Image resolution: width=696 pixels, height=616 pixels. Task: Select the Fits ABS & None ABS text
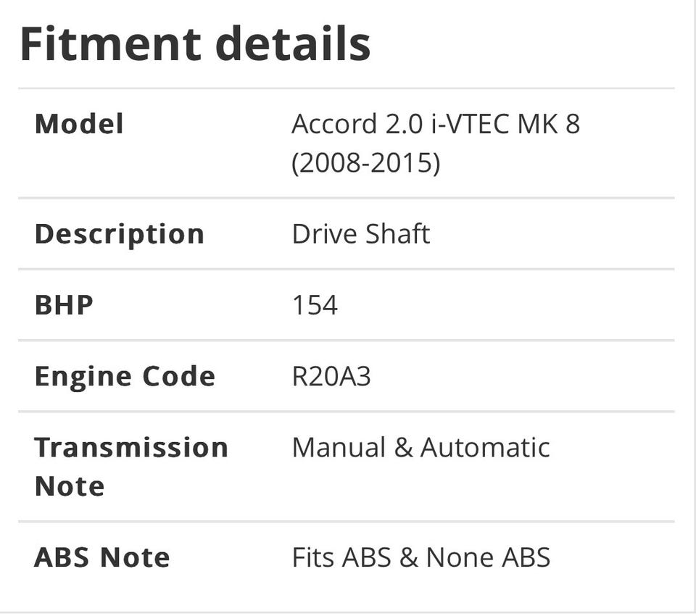tap(420, 557)
